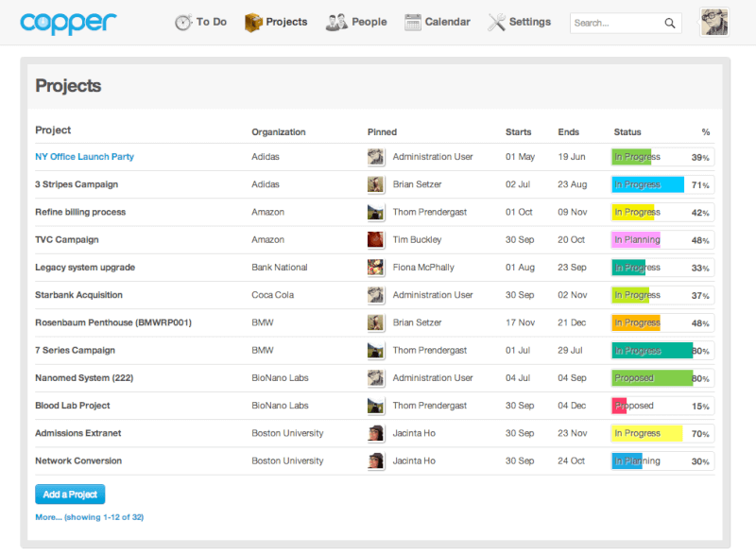Click the Project column header
Image resolution: width=756 pixels, height=556 pixels.
coord(53,130)
